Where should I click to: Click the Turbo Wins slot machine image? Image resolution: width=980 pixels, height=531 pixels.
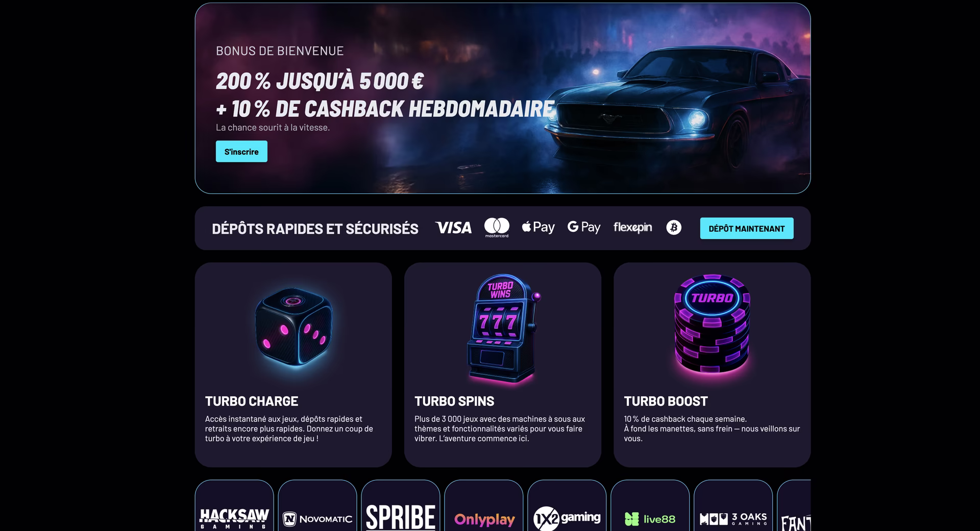coord(503,329)
